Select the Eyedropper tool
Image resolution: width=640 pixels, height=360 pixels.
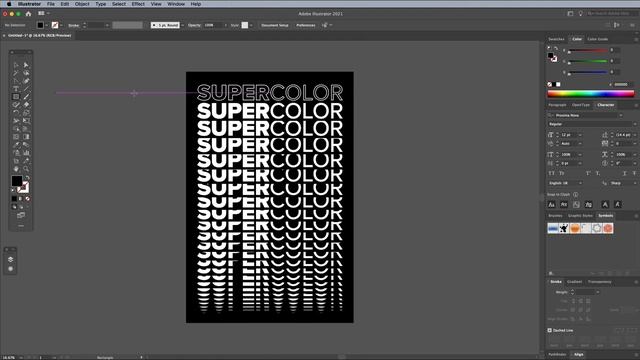point(16,144)
